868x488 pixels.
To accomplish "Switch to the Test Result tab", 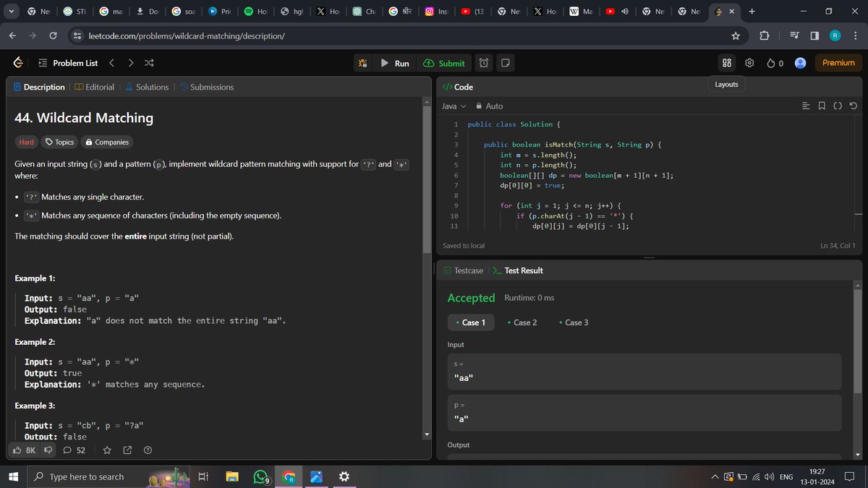I will tap(518, 270).
